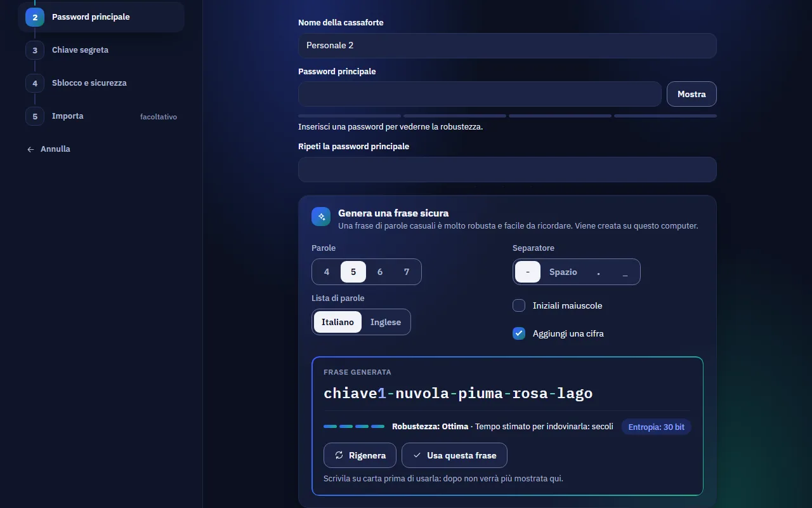Click the refresh icon in the Rigenera button
This screenshot has width=812, height=508.
(x=339, y=455)
